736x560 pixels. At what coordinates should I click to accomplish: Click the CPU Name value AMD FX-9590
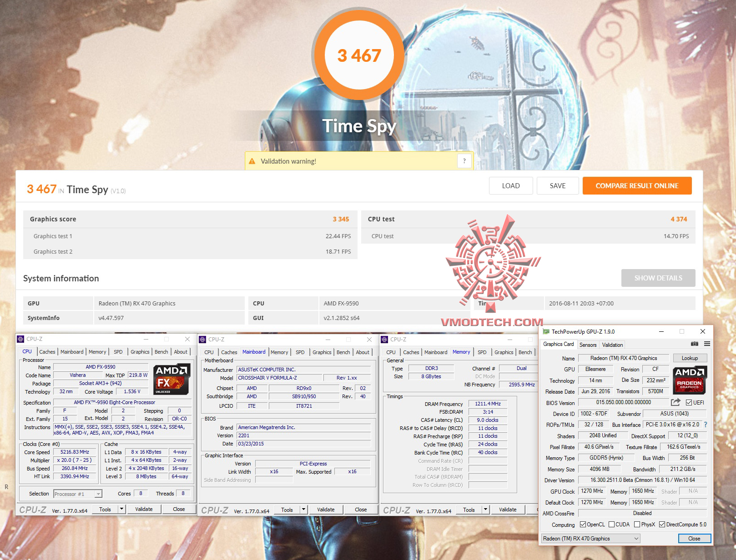(101, 367)
